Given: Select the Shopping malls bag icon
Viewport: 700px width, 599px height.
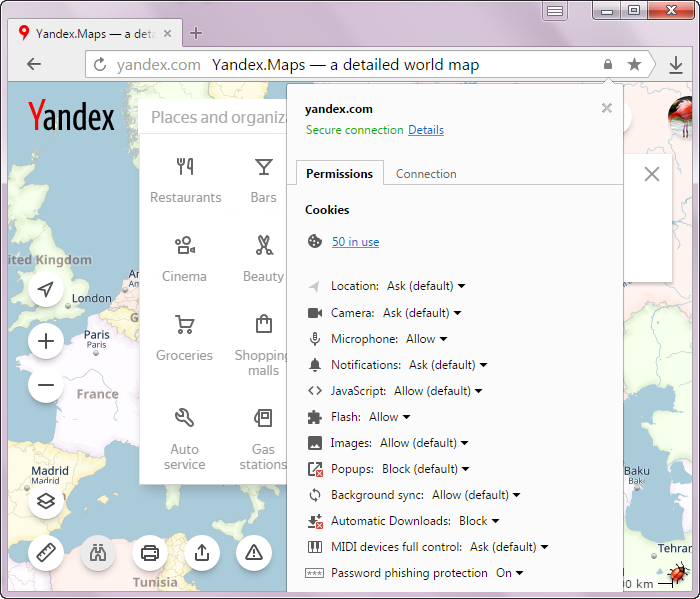Looking at the screenshot, I should tap(264, 324).
